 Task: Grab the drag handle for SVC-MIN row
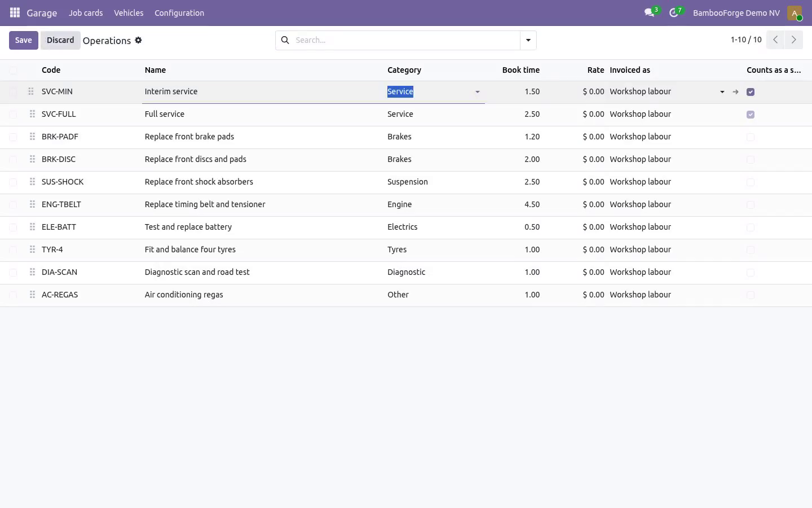point(31,91)
